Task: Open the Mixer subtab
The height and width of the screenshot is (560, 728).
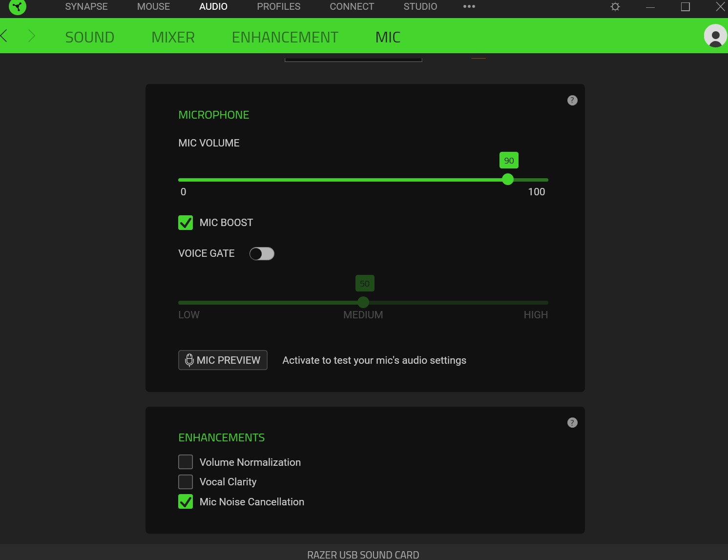Action: pos(173,37)
